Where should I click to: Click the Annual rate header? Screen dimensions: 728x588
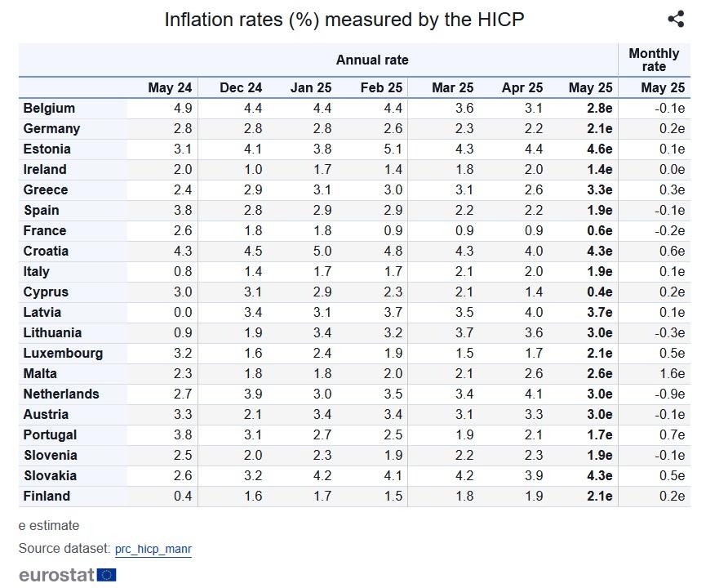pyautogui.click(x=372, y=60)
